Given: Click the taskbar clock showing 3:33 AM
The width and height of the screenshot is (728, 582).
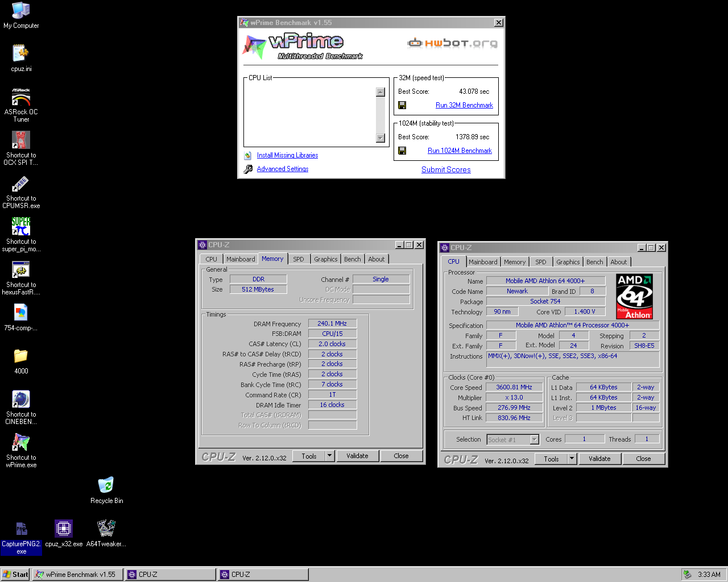Looking at the screenshot, I should 709,575.
